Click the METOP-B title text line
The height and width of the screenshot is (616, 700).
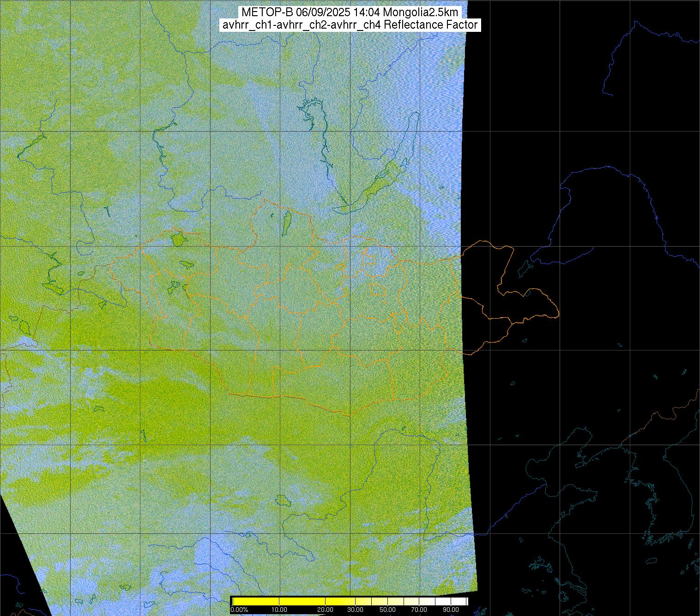(x=350, y=12)
